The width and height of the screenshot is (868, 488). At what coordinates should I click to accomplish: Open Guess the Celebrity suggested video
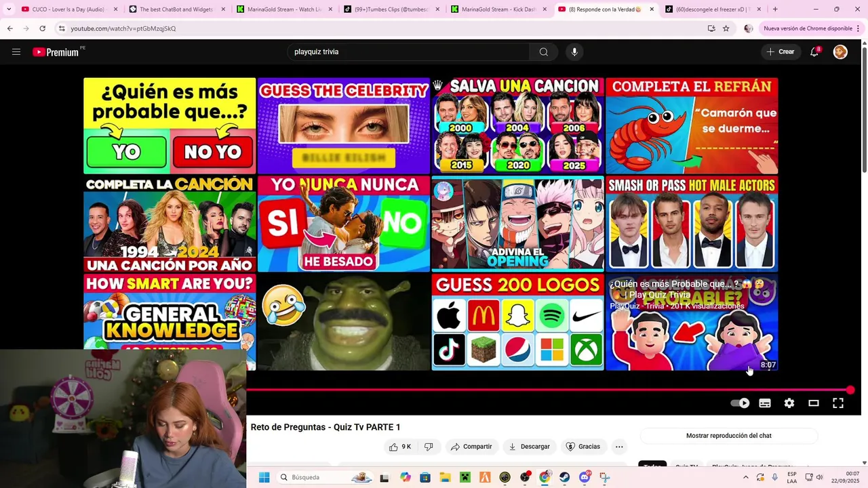[344, 125]
